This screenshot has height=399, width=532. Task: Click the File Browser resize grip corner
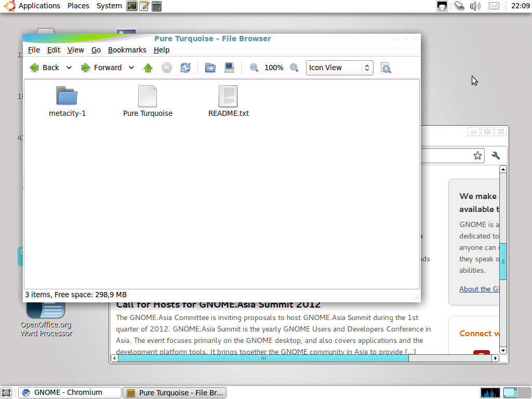tap(416, 298)
